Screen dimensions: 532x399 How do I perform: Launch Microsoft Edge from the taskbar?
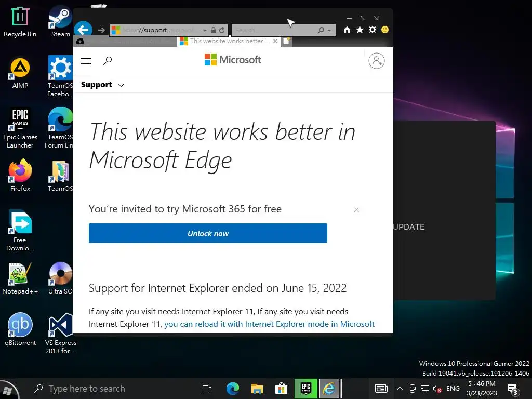233,389
